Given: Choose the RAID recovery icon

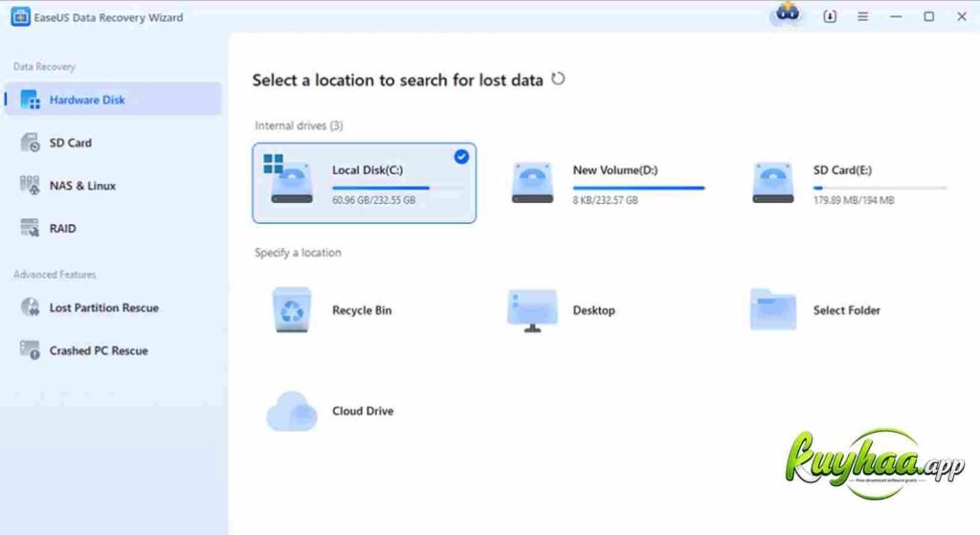Looking at the screenshot, I should tap(30, 228).
